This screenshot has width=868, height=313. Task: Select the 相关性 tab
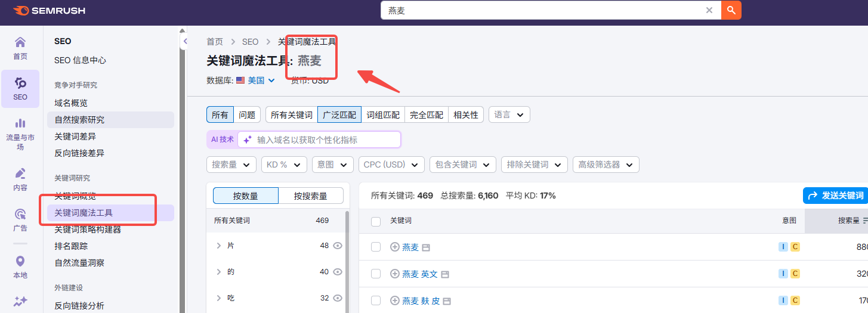[x=466, y=114]
